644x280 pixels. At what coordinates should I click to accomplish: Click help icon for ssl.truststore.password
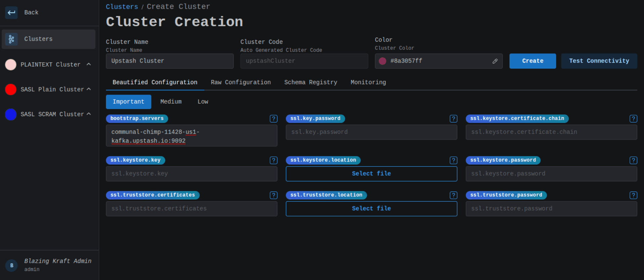tap(634, 195)
